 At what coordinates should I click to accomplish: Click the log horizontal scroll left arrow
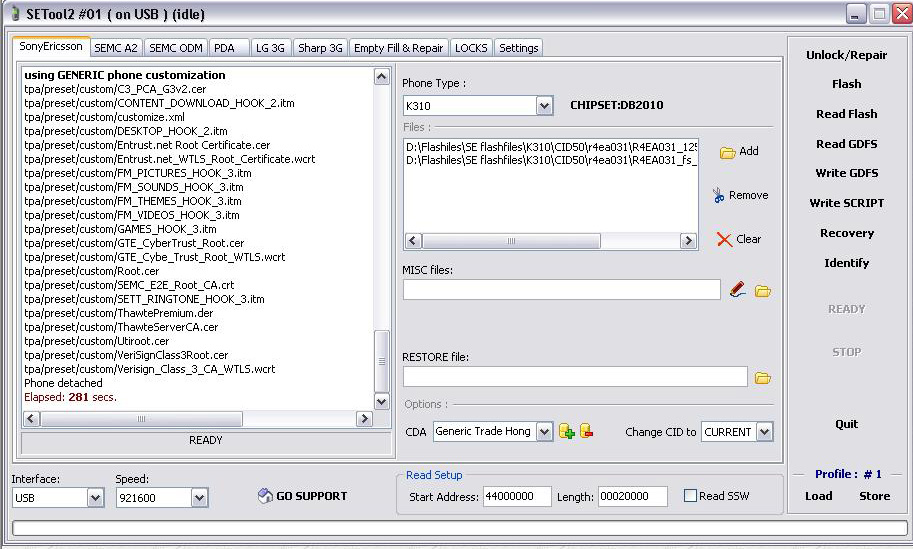point(31,419)
